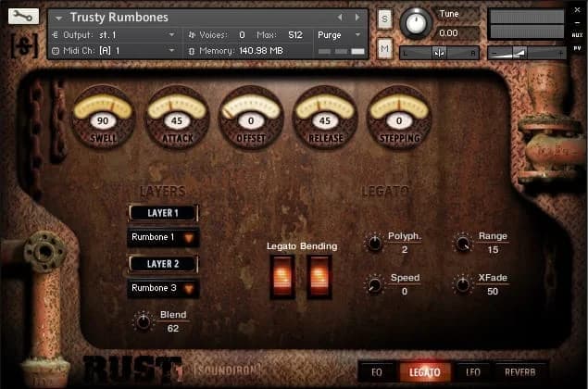The height and width of the screenshot is (389, 588).
Task: Click the Memory 140.98 MB readout
Action: coord(260,51)
